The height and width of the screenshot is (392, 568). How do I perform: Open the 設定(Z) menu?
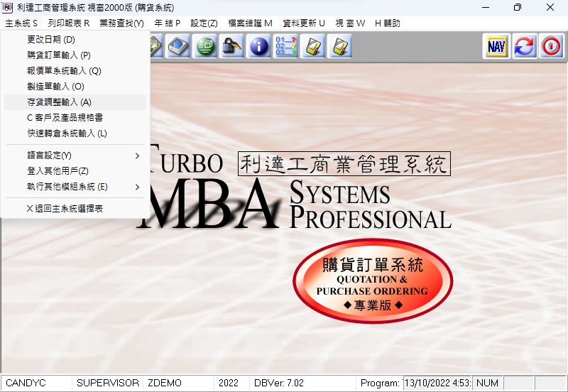204,23
